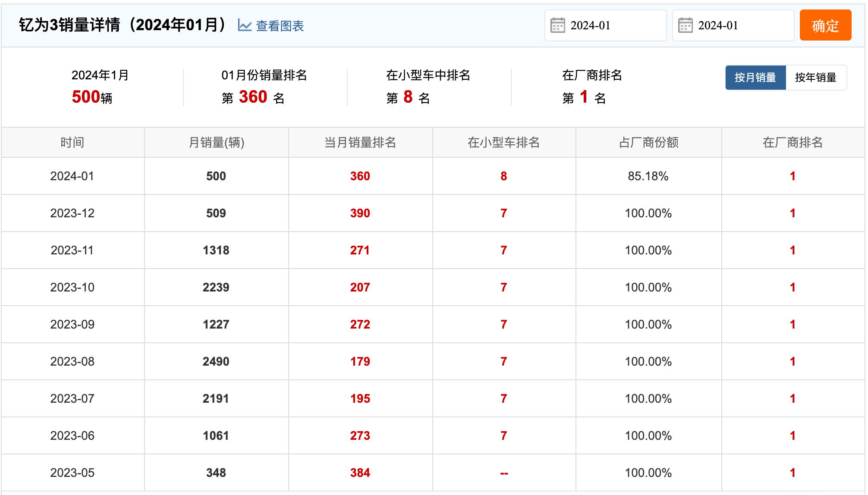Click the 月销量(辆) column header
Image resolution: width=868 pixels, height=495 pixels.
tap(217, 142)
